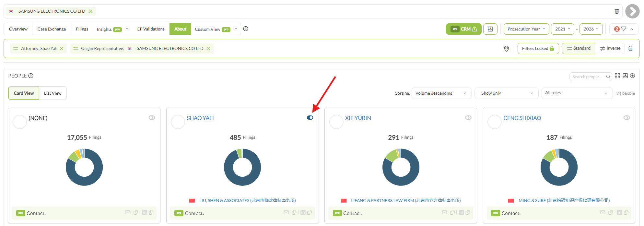Screen dimensions: 644x226
Task: Remove the Samsung Electronics chip from search bar
Action: click(91, 11)
